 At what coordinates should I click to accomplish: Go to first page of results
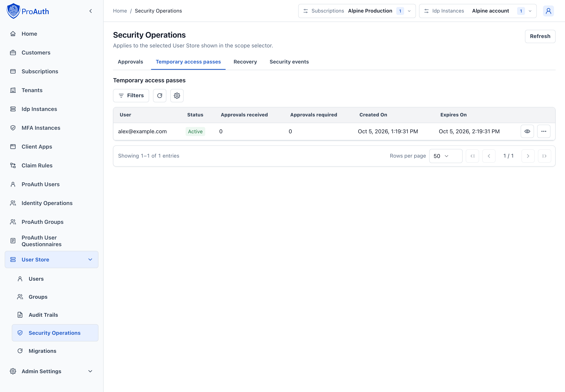pos(472,156)
